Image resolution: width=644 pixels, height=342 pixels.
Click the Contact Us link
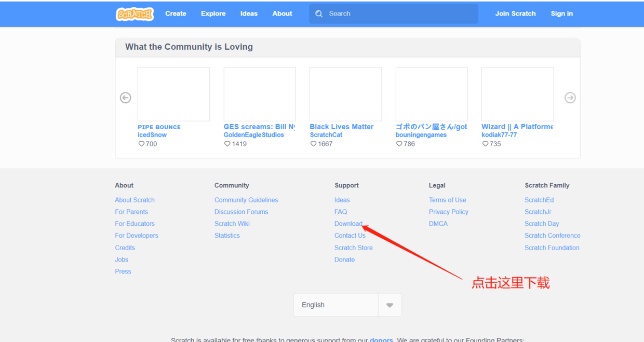click(350, 236)
